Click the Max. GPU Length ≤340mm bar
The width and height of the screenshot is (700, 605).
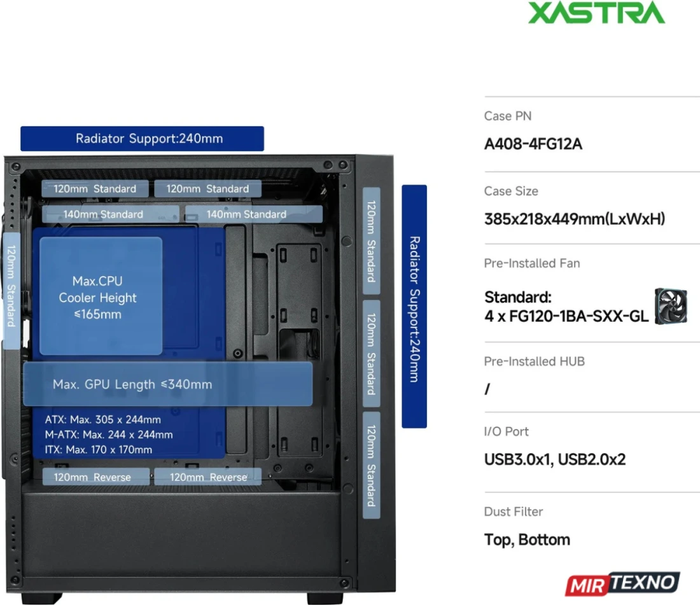coord(167,384)
